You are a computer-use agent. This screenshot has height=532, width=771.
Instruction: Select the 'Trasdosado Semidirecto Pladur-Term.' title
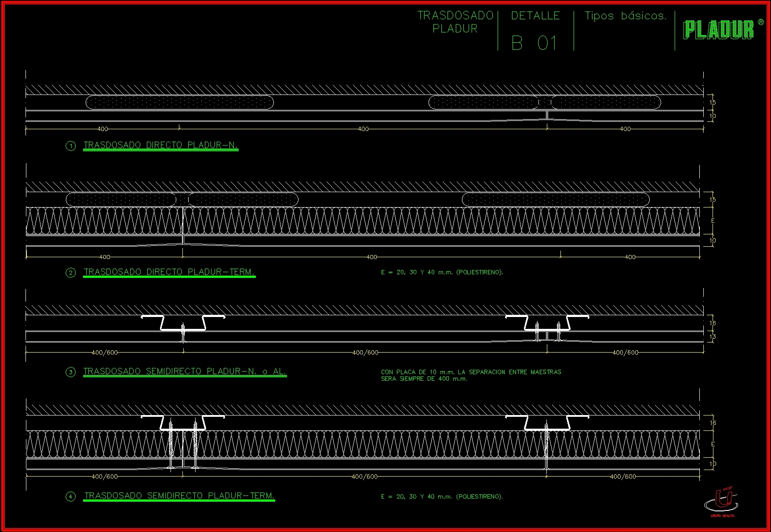coord(179,496)
